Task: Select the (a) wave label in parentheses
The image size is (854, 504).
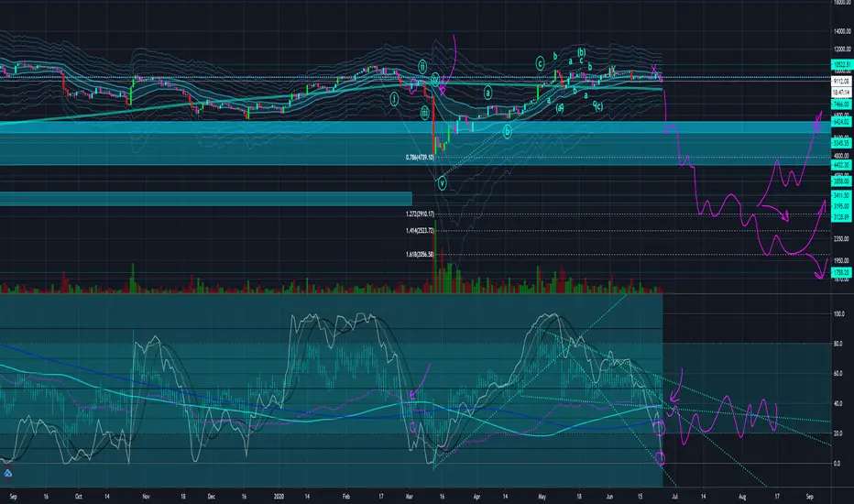Action: pos(559,107)
